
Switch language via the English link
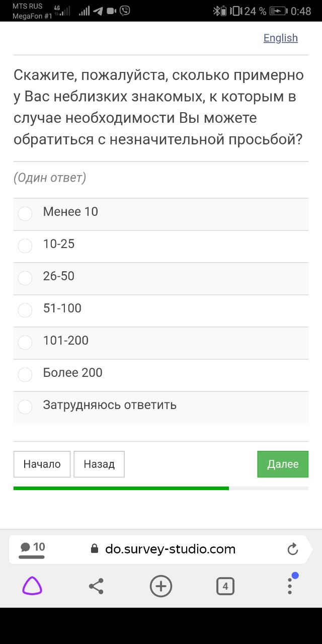(280, 38)
